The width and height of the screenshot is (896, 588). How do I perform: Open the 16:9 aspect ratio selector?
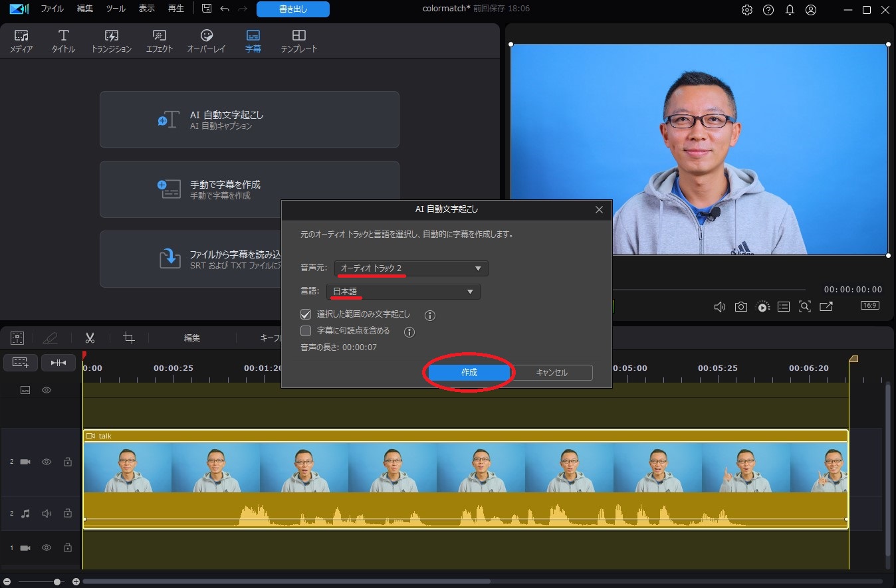[869, 306]
